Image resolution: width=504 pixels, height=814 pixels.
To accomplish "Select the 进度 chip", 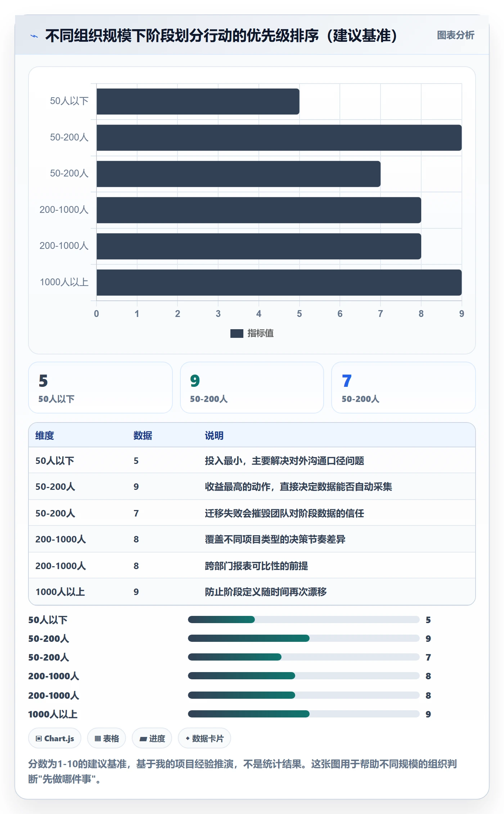I will click(152, 738).
